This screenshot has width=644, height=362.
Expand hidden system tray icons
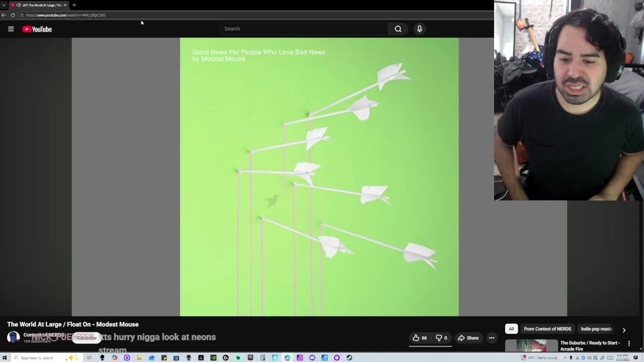(x=565, y=357)
